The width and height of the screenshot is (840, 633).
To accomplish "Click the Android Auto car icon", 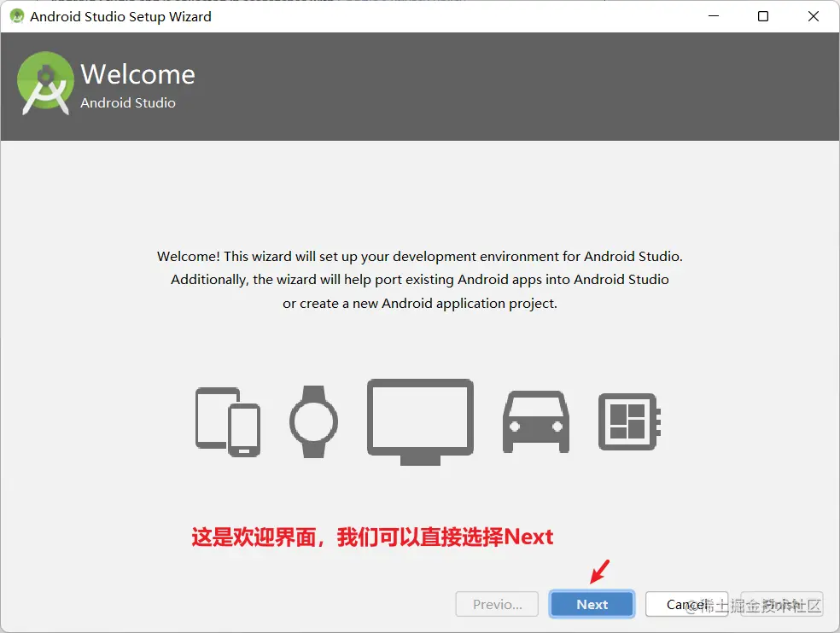I will [536, 421].
